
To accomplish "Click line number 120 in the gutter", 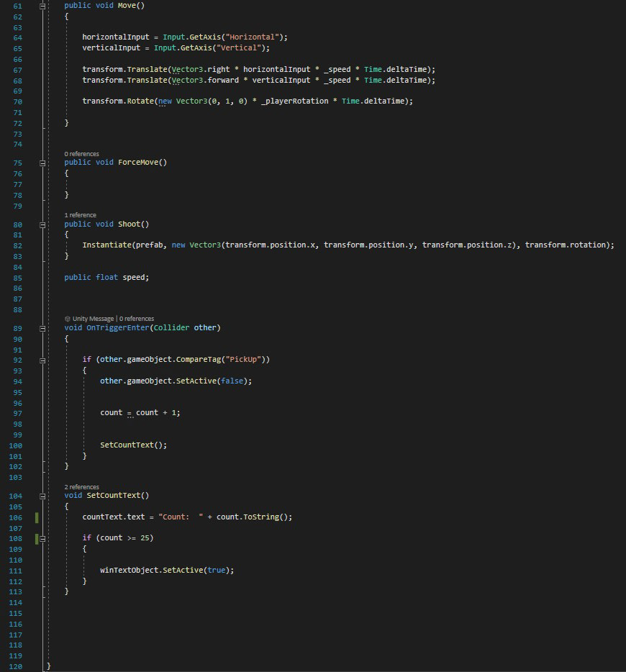I will tap(15, 667).
